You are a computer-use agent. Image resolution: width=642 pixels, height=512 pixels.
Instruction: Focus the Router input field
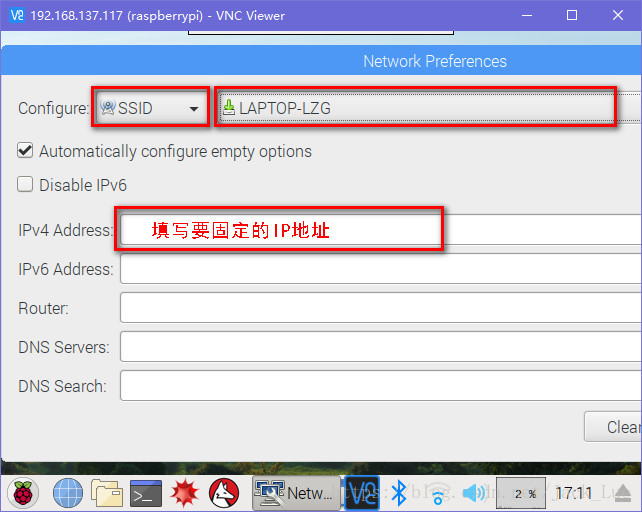pos(381,308)
